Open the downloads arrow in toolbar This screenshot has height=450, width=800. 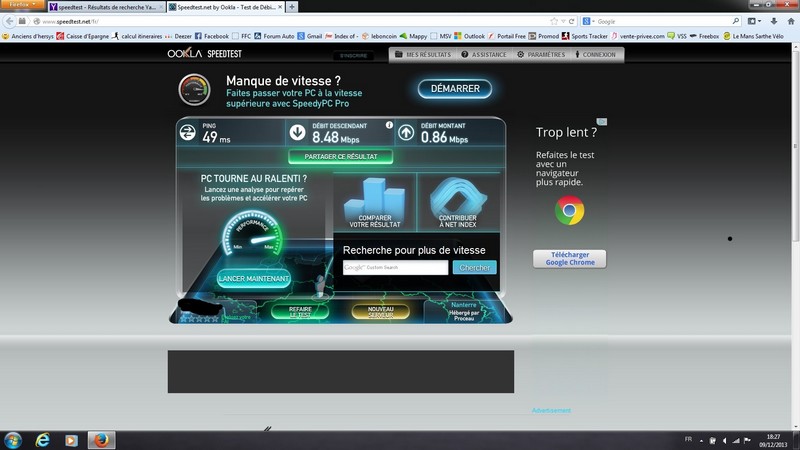click(x=773, y=21)
